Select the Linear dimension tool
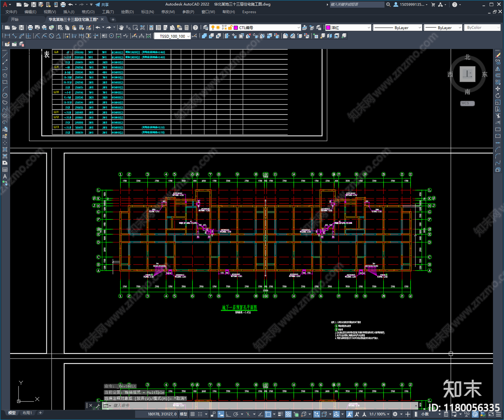 pos(8,36)
